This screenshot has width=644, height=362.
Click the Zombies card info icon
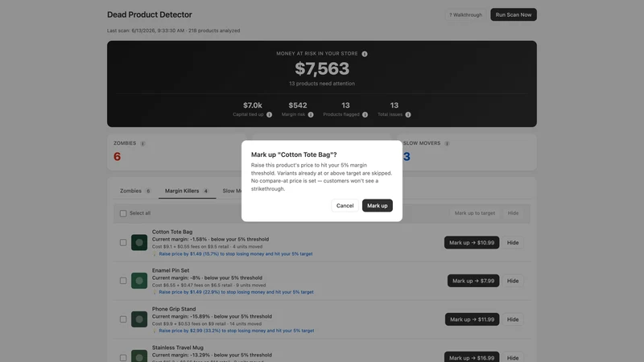pos(142,144)
